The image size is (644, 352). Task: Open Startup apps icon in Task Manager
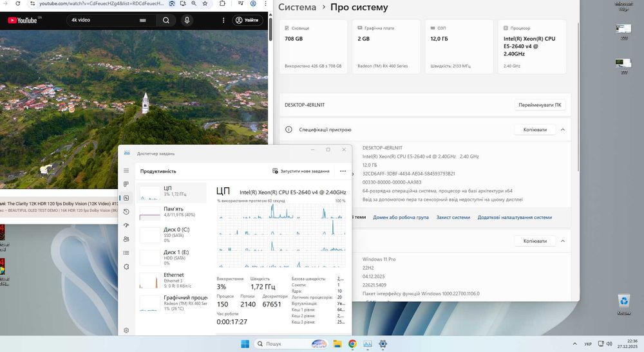pos(126,225)
